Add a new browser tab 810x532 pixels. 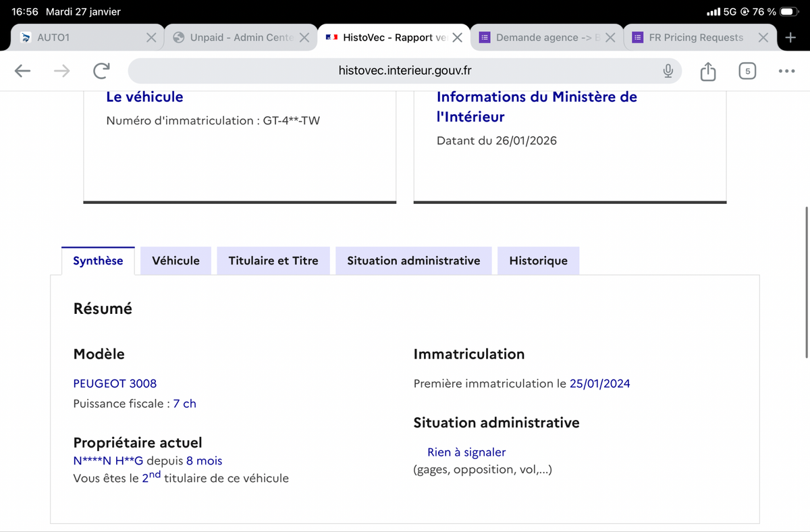tap(790, 38)
